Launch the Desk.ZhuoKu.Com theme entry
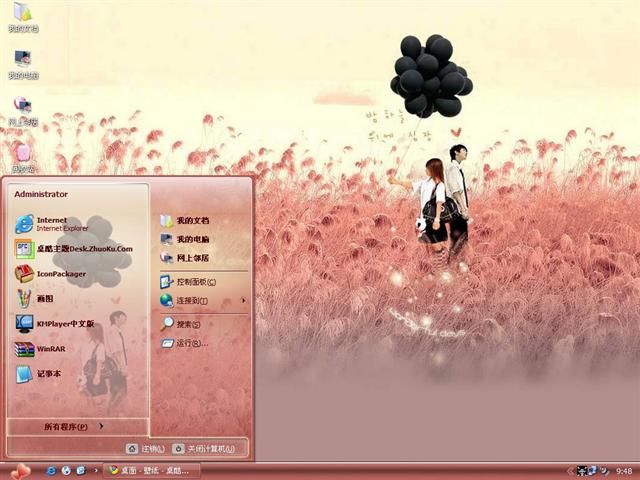The height and width of the screenshot is (480, 640). (x=78, y=249)
